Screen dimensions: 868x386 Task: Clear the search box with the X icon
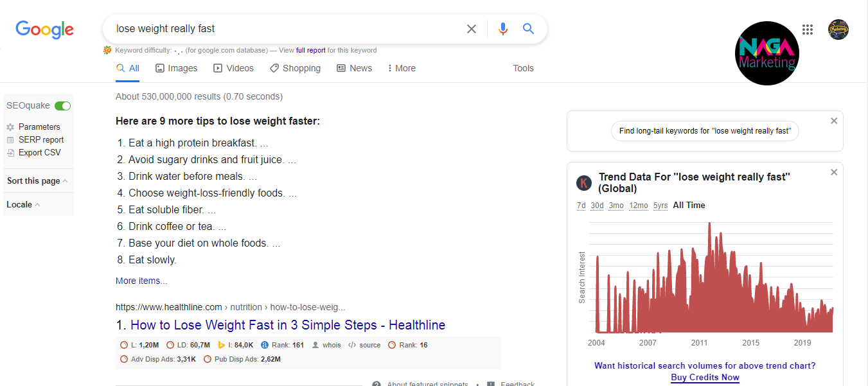(472, 29)
